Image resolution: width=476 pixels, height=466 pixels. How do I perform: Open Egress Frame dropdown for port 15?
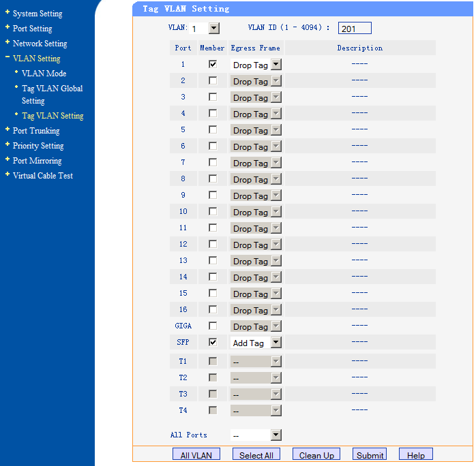(256, 294)
